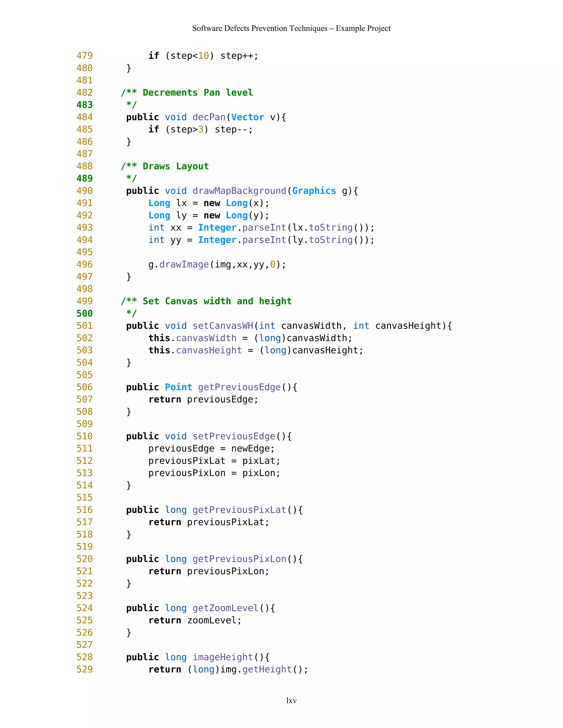Click the page number 'lxv'

point(291,701)
